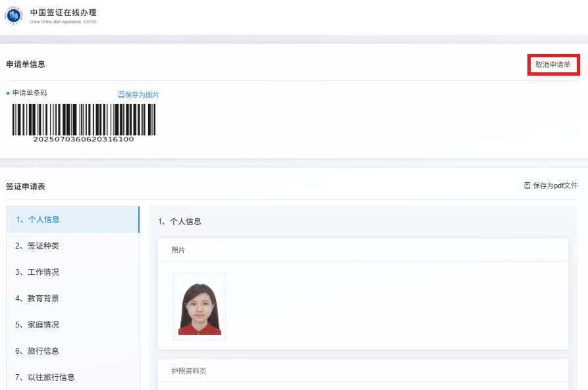The image size is (588, 390).
Task: Click the applicant's photo thumbnail
Action: pyautogui.click(x=200, y=308)
